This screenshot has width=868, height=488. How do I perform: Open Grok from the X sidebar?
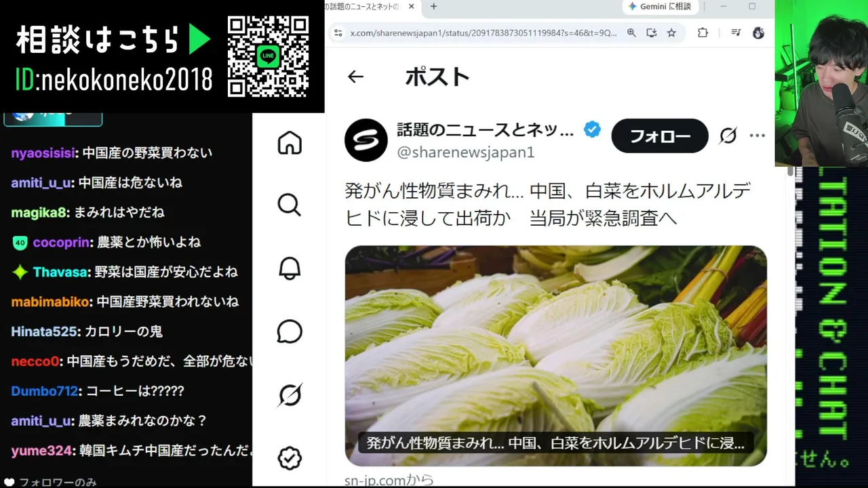click(x=290, y=395)
